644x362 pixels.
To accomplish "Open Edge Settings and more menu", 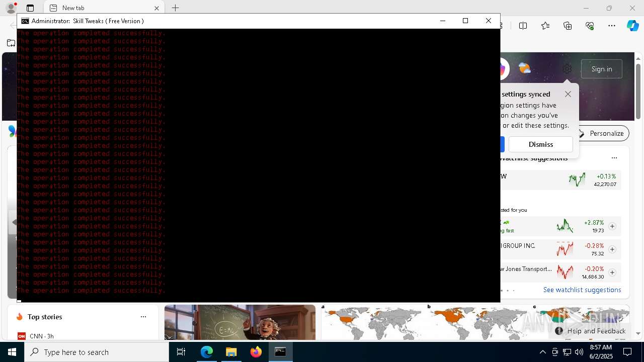I will click(x=612, y=26).
